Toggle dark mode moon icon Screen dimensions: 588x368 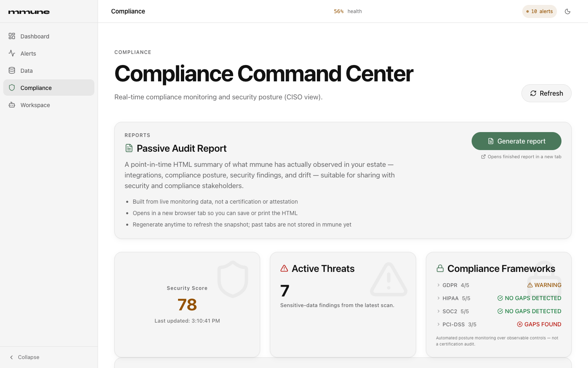point(568,11)
